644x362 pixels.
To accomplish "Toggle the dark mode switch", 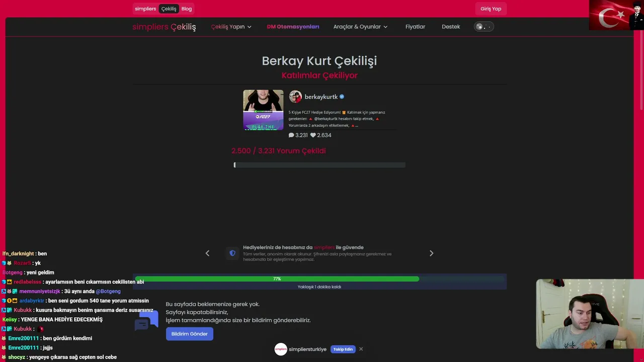I will coord(484,27).
